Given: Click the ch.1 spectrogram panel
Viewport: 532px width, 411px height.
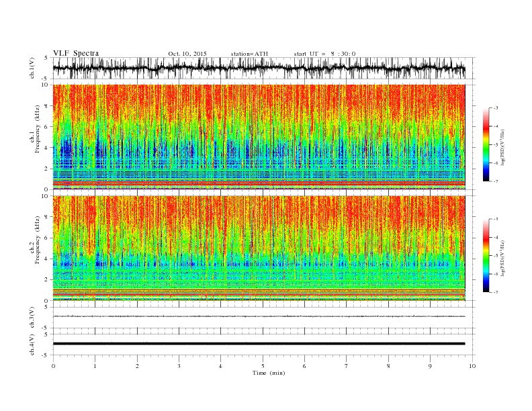Looking at the screenshot, I should [259, 137].
